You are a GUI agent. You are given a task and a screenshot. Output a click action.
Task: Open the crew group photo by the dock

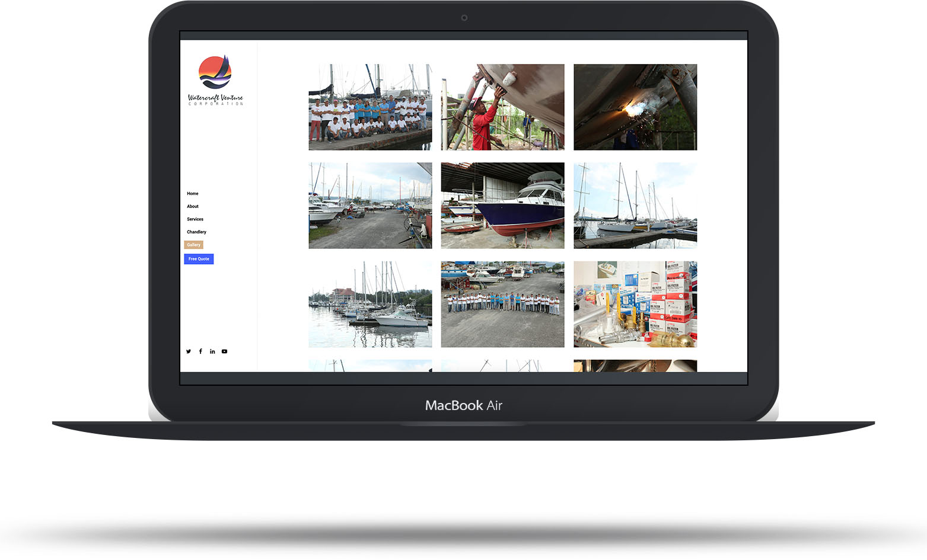pos(370,107)
